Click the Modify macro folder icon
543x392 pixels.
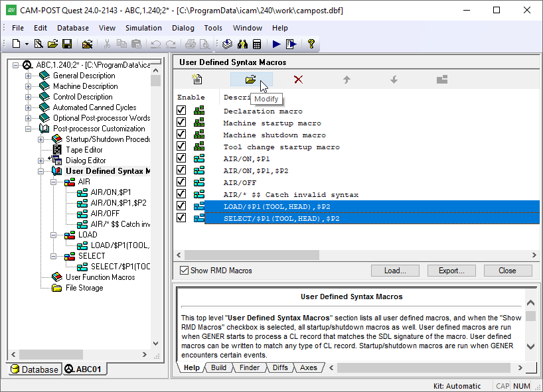[x=250, y=79]
